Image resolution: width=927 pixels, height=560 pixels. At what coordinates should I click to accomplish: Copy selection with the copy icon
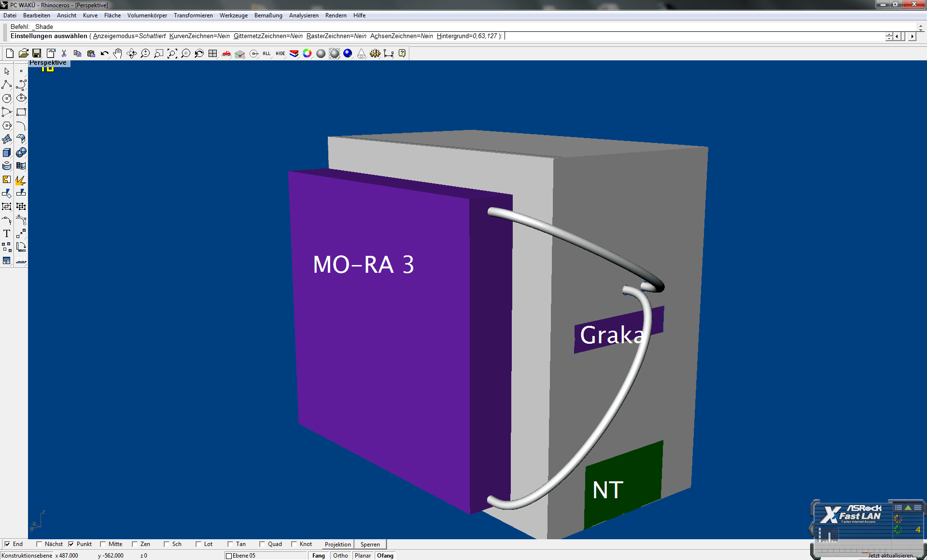coord(77,54)
